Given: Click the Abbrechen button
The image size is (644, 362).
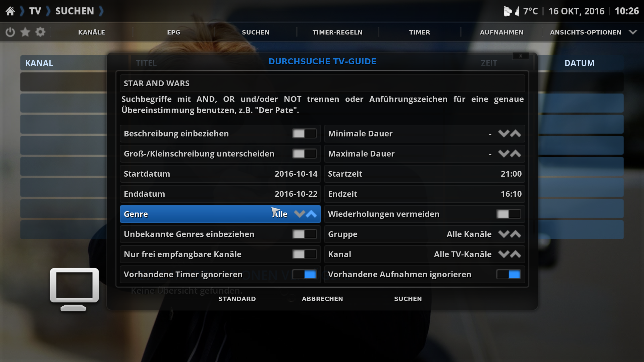Looking at the screenshot, I should [322, 299].
